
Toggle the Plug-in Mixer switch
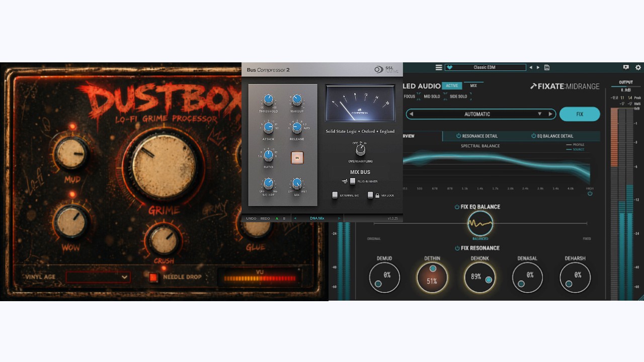353,181
